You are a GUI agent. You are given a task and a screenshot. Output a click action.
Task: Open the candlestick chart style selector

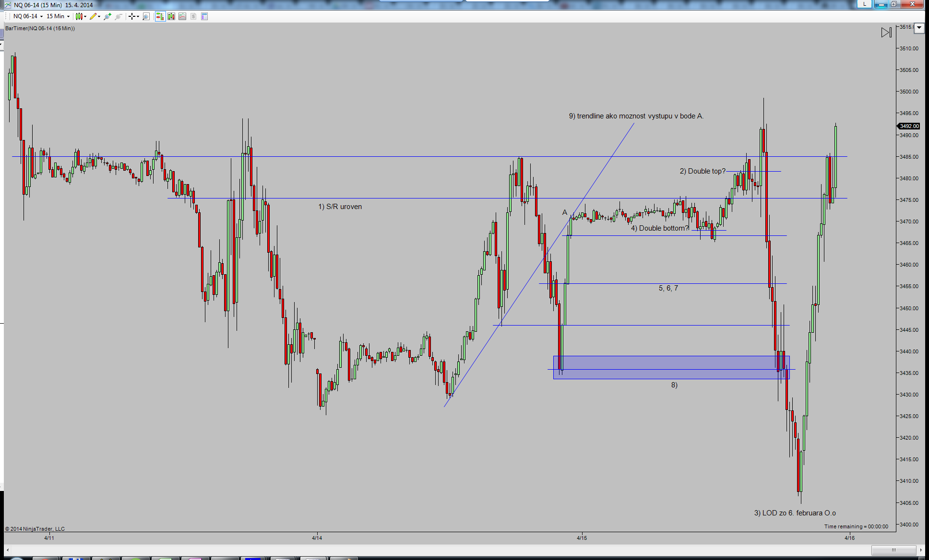pyautogui.click(x=79, y=16)
